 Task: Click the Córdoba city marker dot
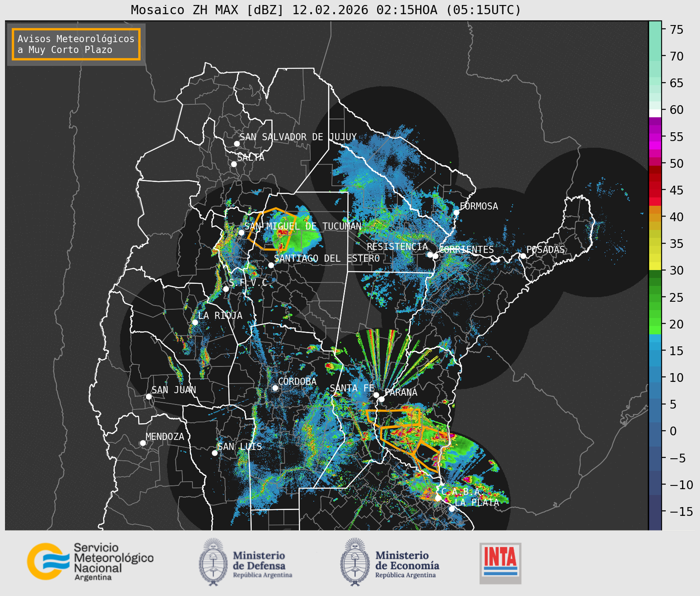click(x=275, y=388)
